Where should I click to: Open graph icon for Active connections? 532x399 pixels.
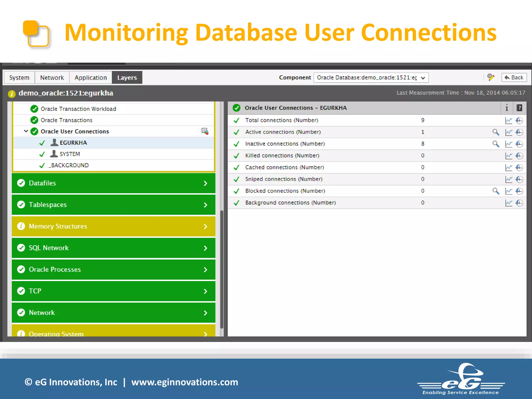click(508, 132)
